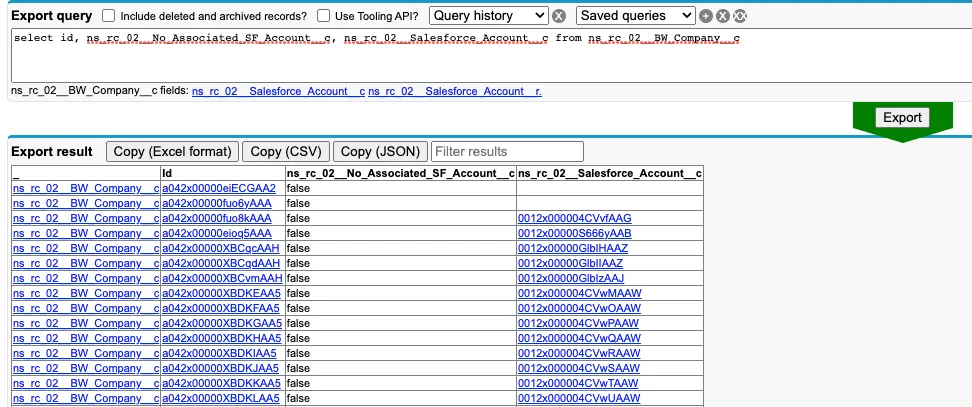
Task: Remove selected saved query via X icon
Action: tap(722, 16)
